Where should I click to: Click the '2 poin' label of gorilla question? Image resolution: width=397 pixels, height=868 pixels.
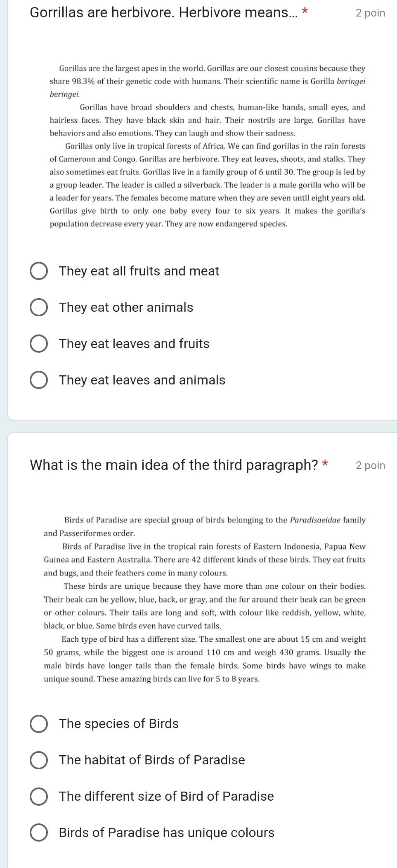(370, 13)
